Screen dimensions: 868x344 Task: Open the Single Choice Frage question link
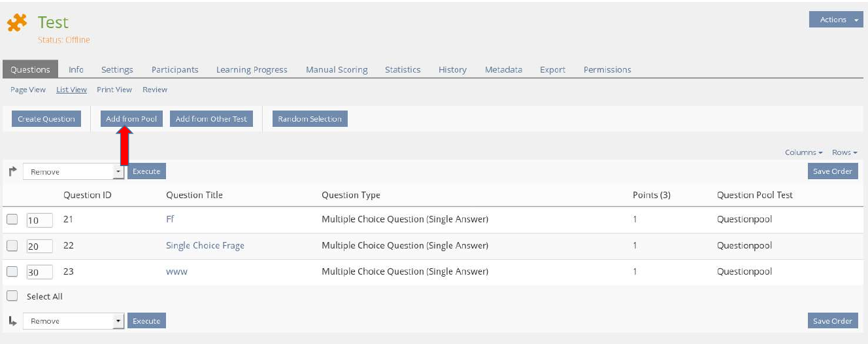205,246
